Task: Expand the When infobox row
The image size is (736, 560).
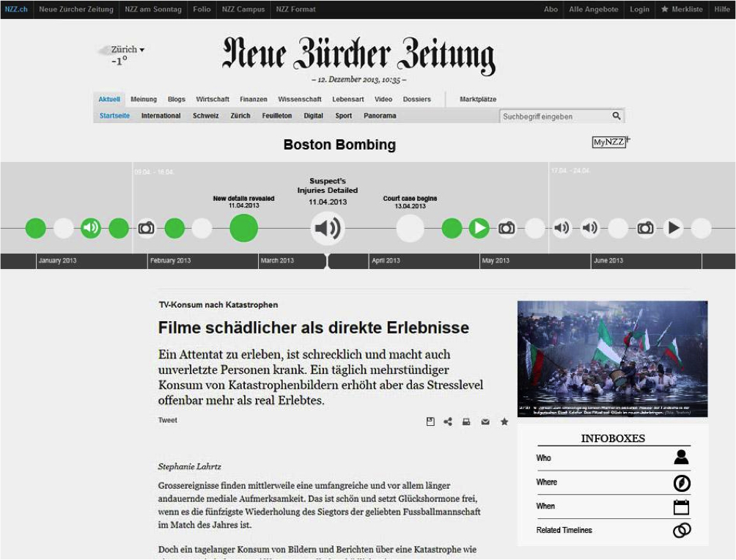Action: [612, 506]
